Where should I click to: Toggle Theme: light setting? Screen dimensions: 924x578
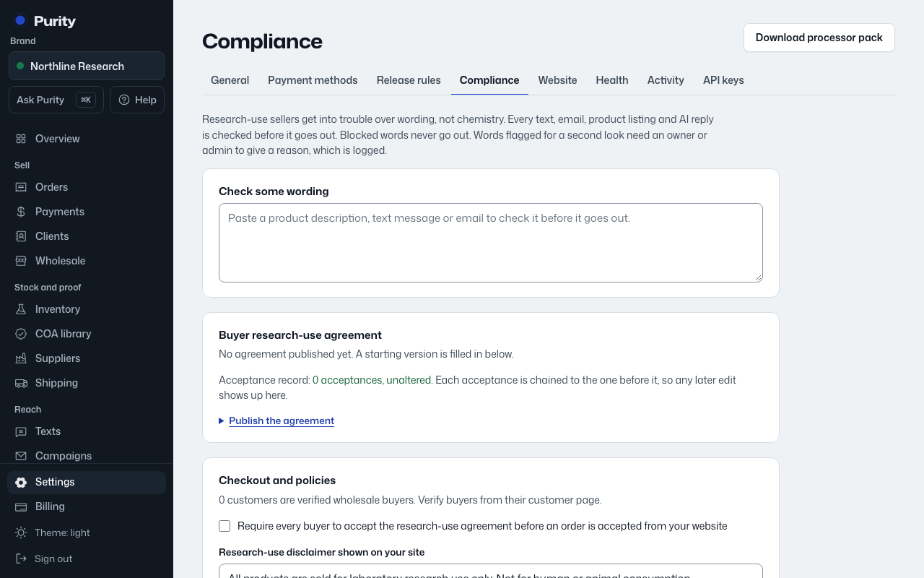[x=87, y=532]
